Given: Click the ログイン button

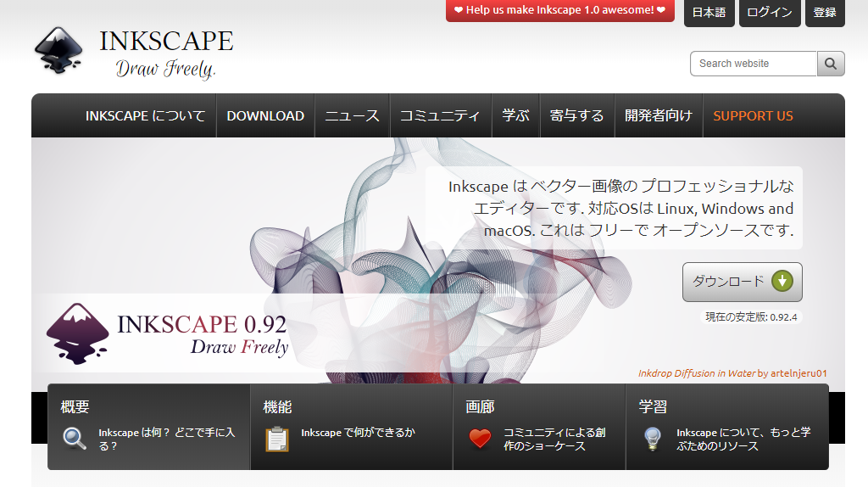Looking at the screenshot, I should pyautogui.click(x=771, y=13).
